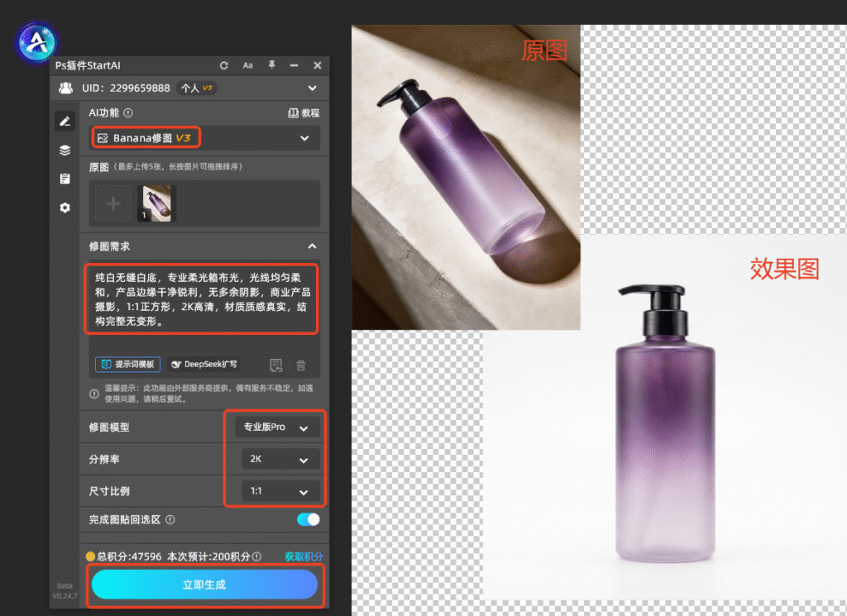Open the 教程 tutorial link
Viewport: 847px width, 616px height.
(x=304, y=112)
